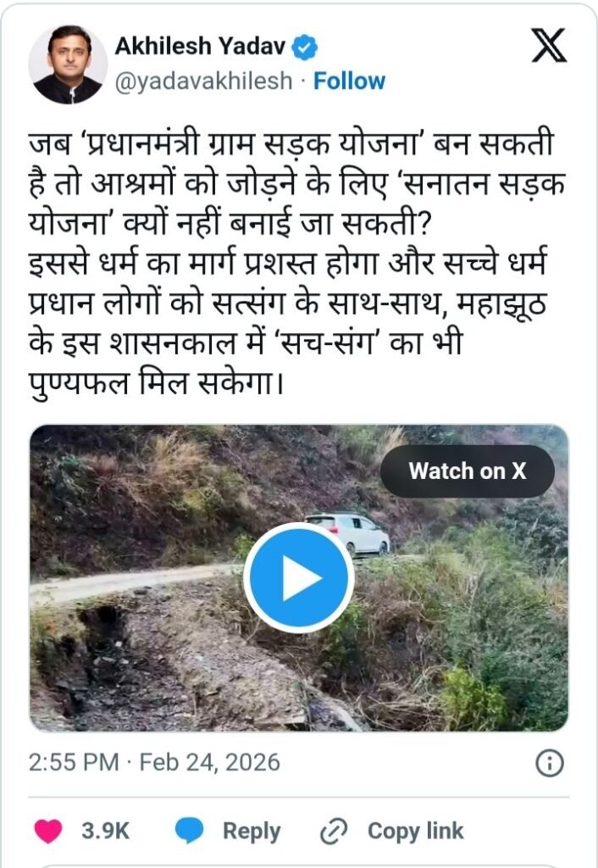
Task: Open the X logo link
Action: pos(549,46)
